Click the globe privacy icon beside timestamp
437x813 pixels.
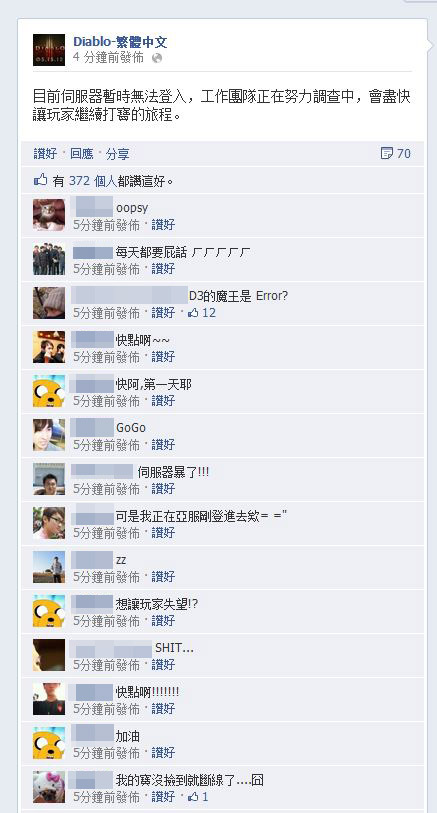157,58
